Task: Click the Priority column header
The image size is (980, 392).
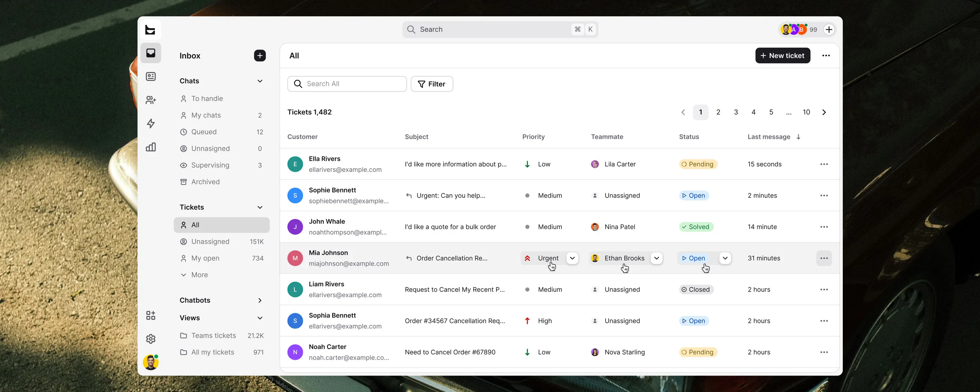Action: (x=533, y=137)
